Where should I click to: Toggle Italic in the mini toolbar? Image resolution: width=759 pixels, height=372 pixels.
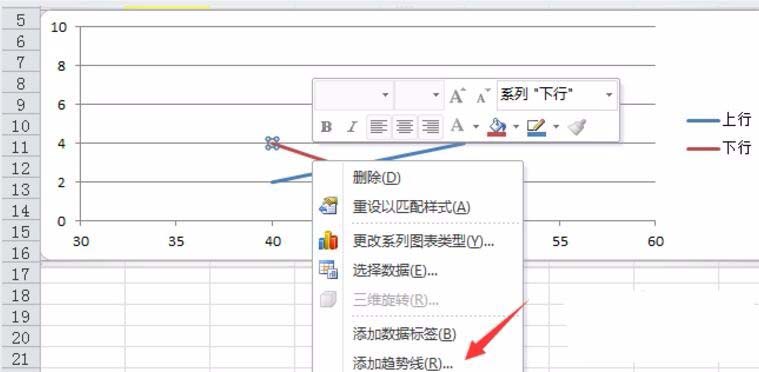point(352,127)
